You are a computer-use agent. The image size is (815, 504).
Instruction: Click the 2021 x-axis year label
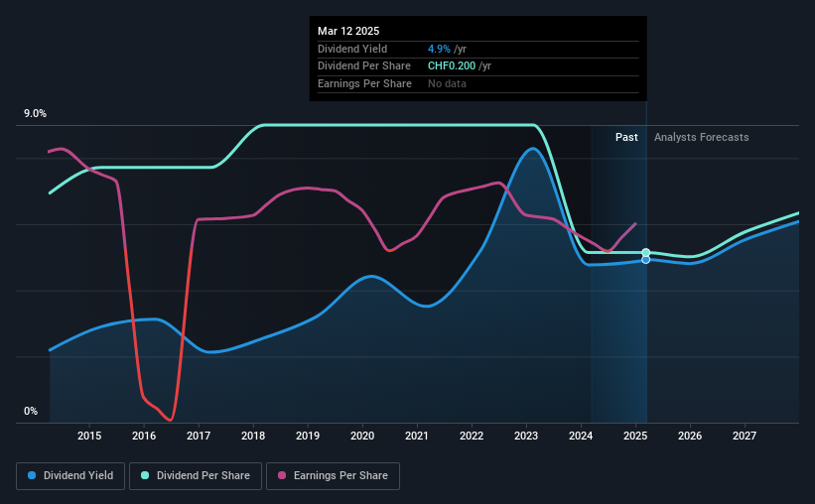click(x=417, y=436)
